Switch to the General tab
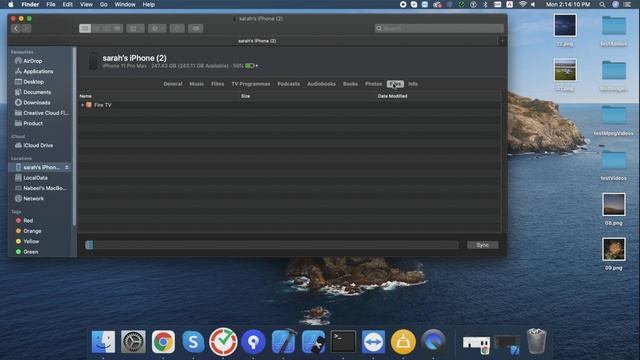This screenshot has width=640, height=360. [x=173, y=84]
